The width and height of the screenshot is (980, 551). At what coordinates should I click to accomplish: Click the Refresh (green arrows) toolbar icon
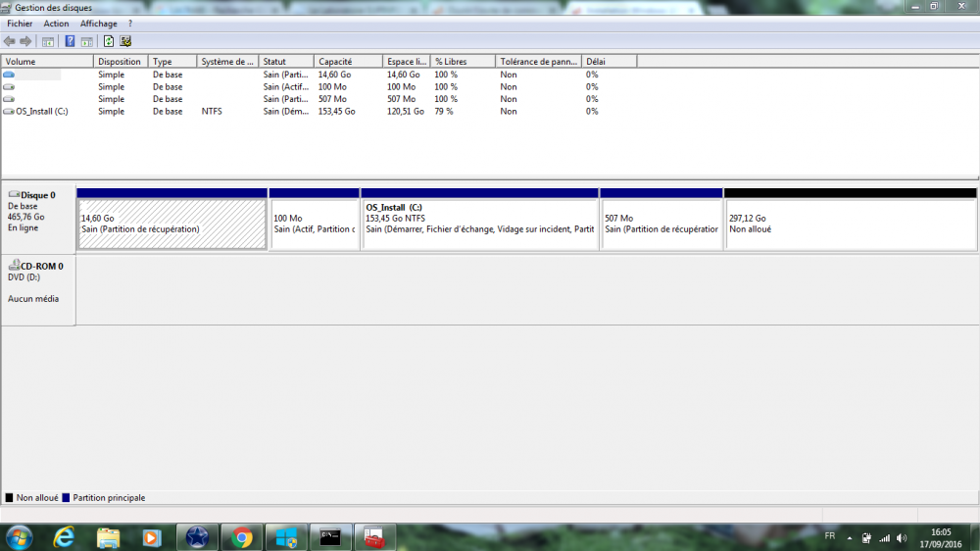[x=109, y=41]
